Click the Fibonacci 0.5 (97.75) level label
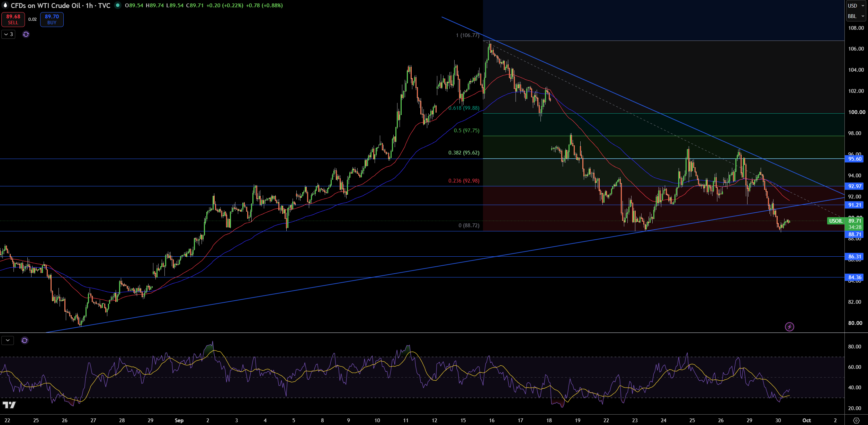This screenshot has width=868, height=425. tap(467, 131)
